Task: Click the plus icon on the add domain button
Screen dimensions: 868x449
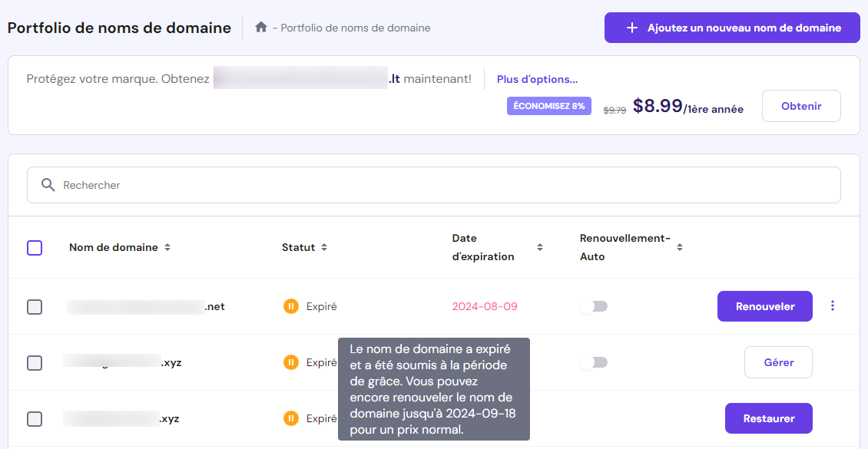Action: coord(631,27)
